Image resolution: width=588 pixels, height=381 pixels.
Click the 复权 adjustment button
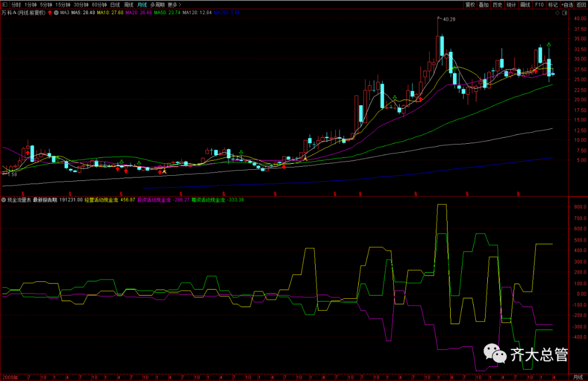pyautogui.click(x=470, y=4)
